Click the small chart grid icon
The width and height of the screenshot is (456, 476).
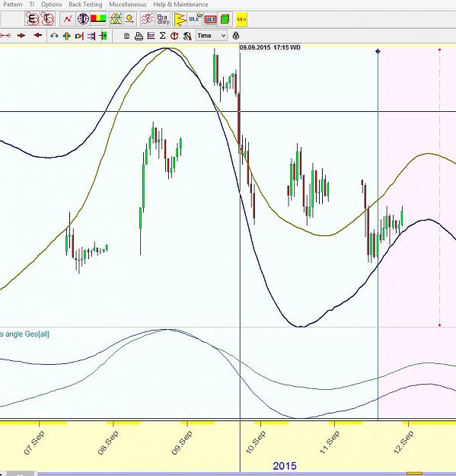click(x=151, y=36)
